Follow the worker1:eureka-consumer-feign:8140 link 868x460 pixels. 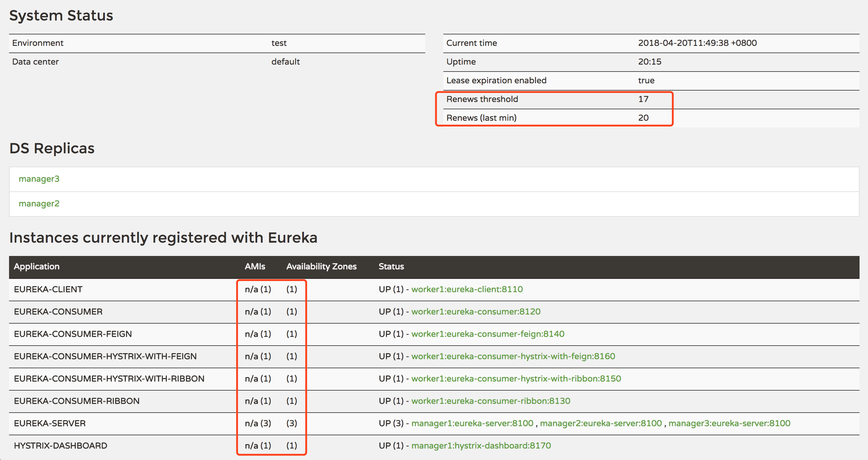pyautogui.click(x=488, y=334)
